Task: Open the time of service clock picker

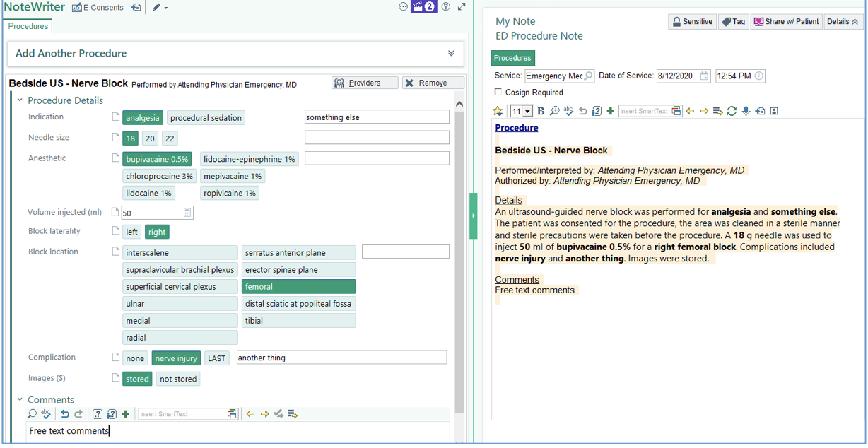Action: coord(759,76)
